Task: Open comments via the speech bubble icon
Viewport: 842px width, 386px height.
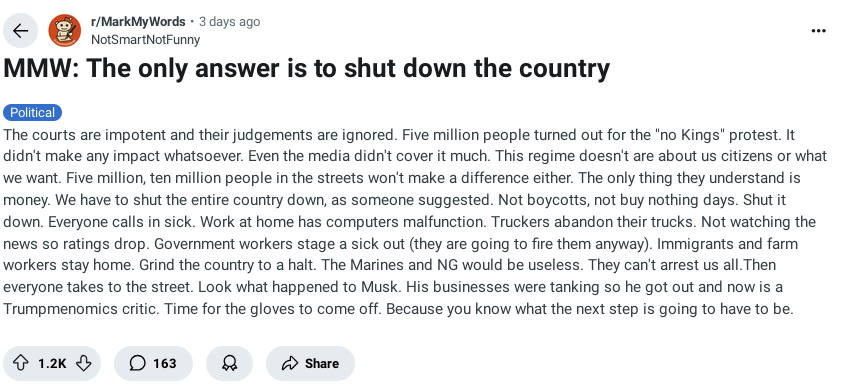Action: pyautogui.click(x=137, y=363)
